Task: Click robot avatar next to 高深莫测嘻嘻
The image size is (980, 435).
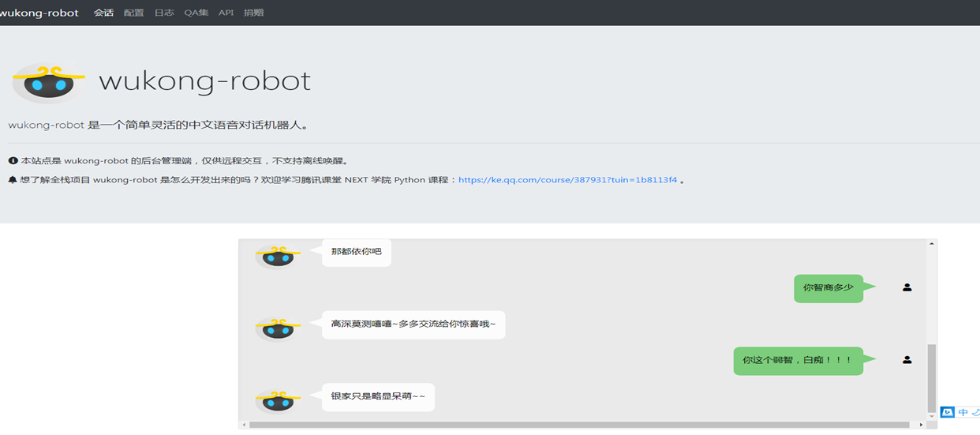Action: click(278, 328)
